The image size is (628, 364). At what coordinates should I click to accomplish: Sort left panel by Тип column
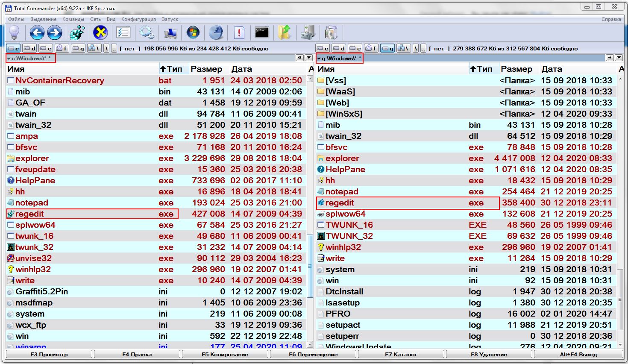tap(173, 69)
